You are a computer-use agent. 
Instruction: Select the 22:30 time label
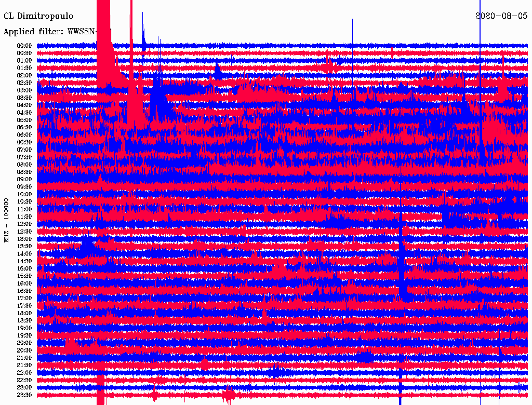24,380
